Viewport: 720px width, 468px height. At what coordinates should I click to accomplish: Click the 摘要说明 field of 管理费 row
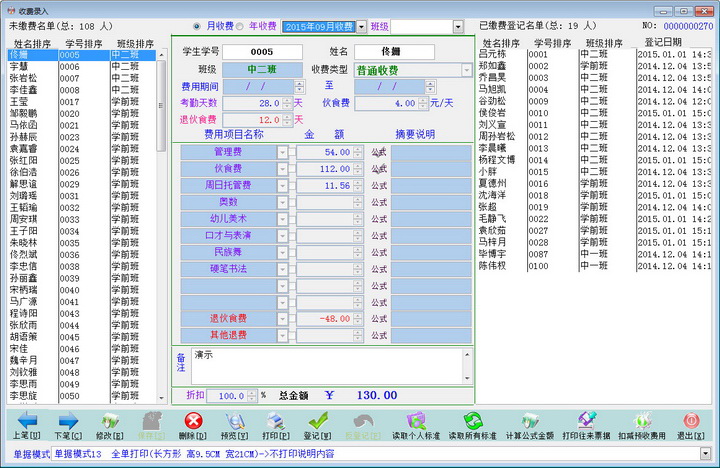pos(431,152)
